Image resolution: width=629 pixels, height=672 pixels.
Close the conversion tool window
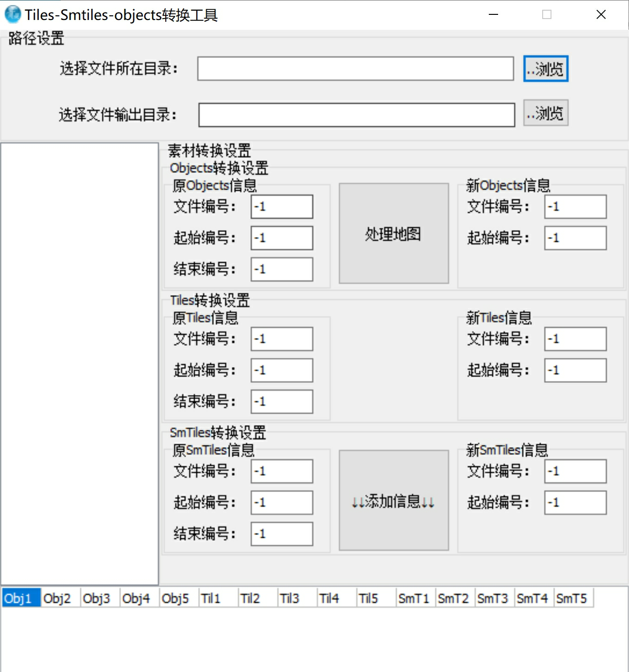click(x=601, y=14)
